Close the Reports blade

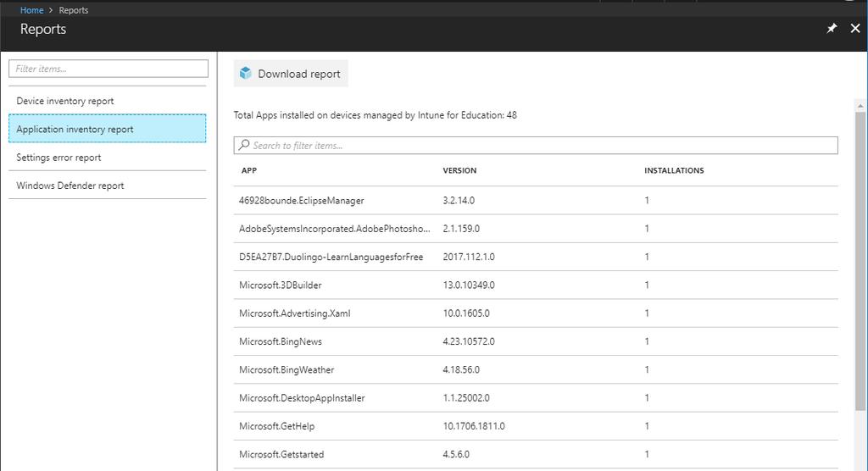tap(855, 28)
